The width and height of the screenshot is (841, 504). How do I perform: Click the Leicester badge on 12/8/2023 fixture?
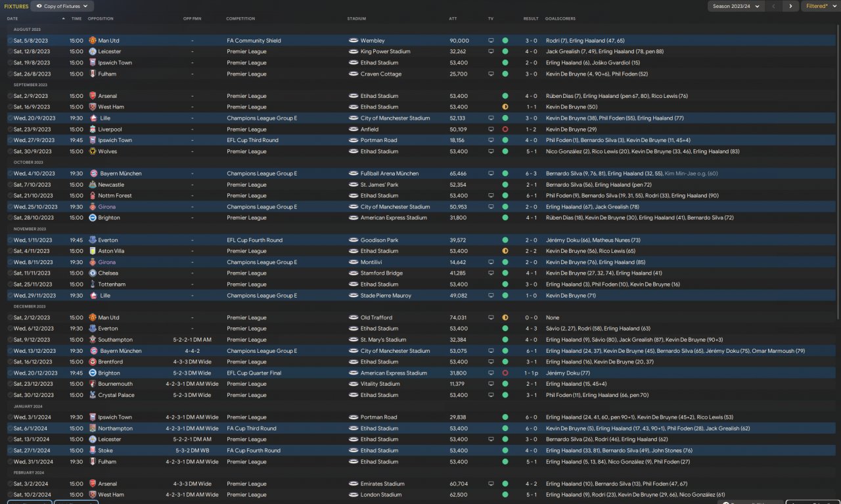[x=93, y=51]
